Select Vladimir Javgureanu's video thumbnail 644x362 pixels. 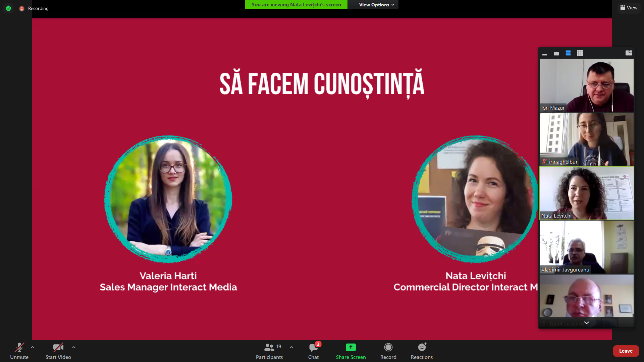point(587,247)
